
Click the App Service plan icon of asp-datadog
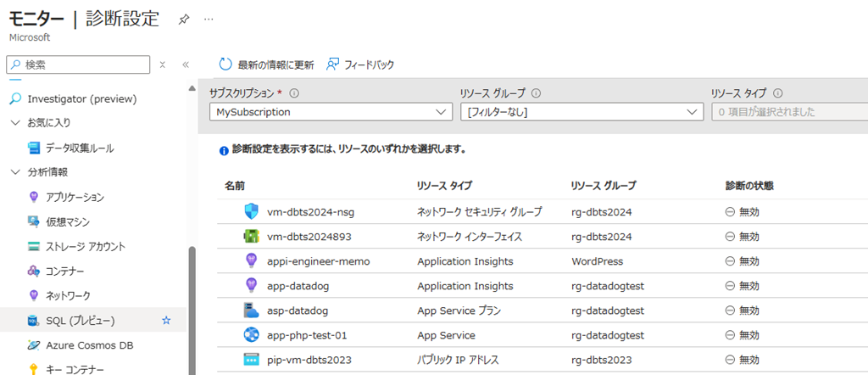tap(252, 311)
